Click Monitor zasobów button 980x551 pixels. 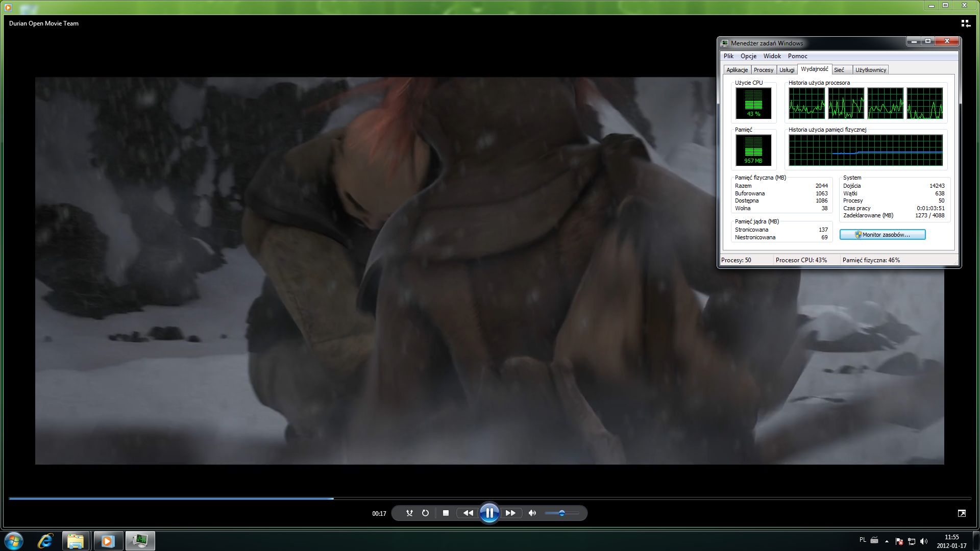pyautogui.click(x=883, y=235)
